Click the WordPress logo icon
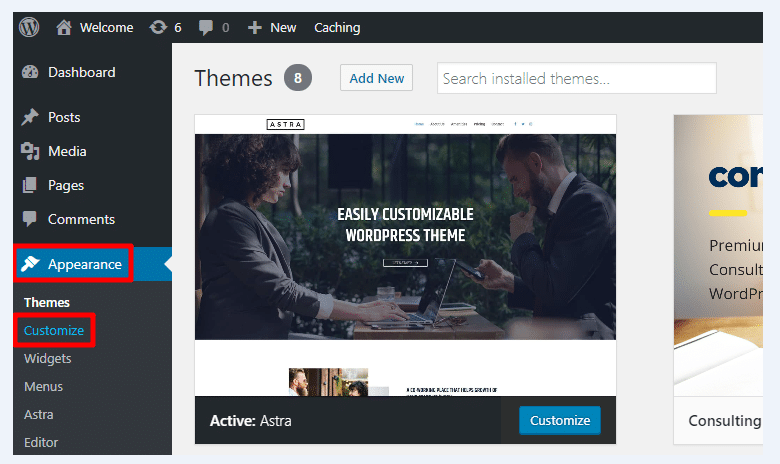This screenshot has width=780, height=464. (x=28, y=28)
